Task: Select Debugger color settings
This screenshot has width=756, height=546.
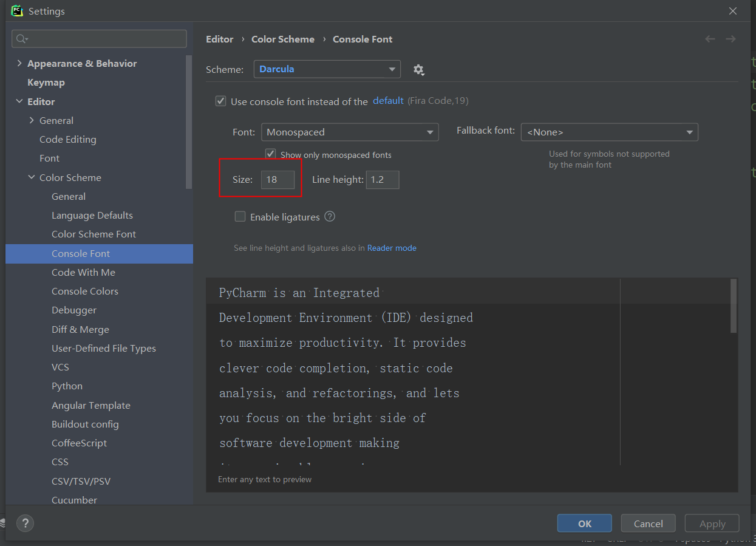Action: click(x=74, y=310)
